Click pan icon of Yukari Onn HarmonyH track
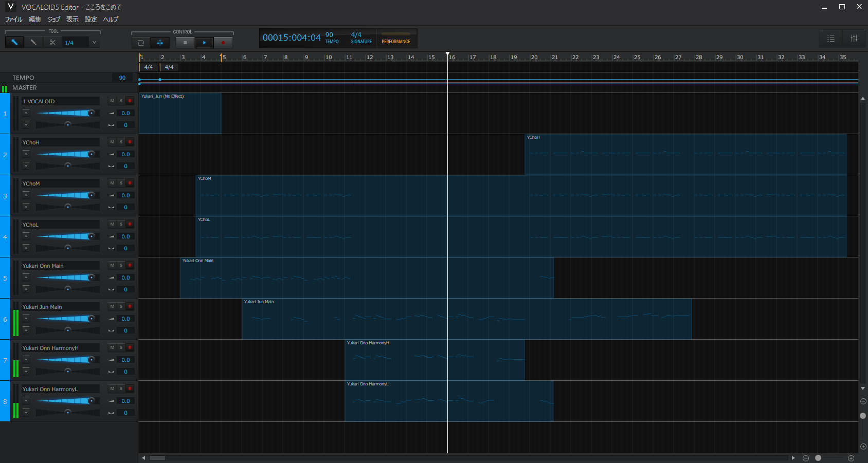Image resolution: width=868 pixels, height=463 pixels. (x=112, y=372)
